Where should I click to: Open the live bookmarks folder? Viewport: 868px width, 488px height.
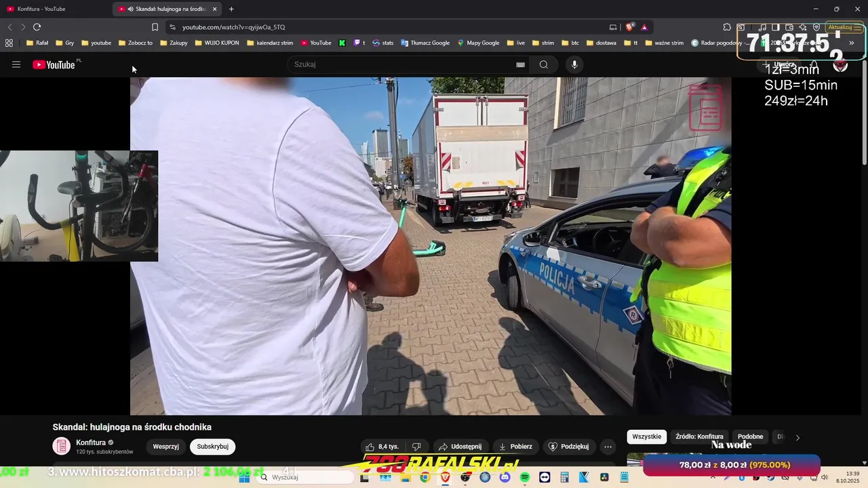click(x=515, y=43)
